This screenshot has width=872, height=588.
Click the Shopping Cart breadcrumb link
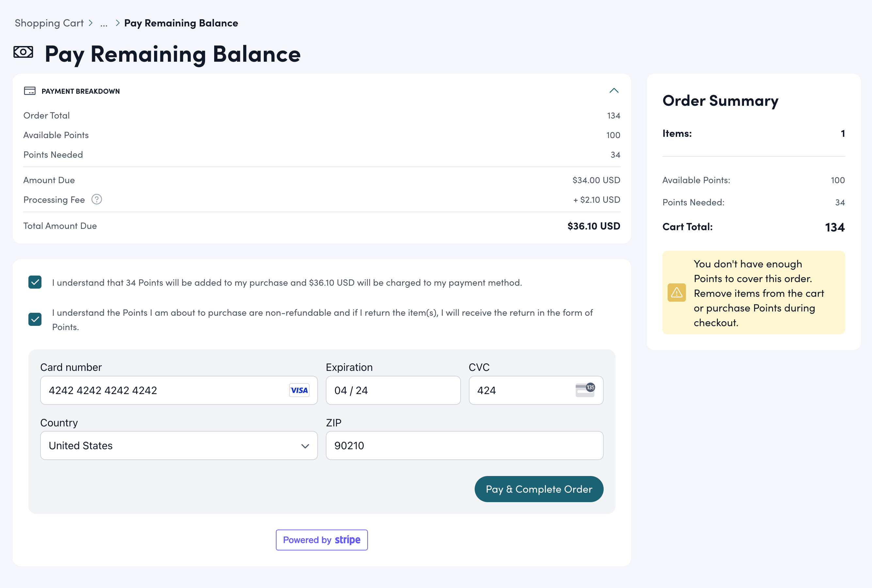[x=49, y=23]
